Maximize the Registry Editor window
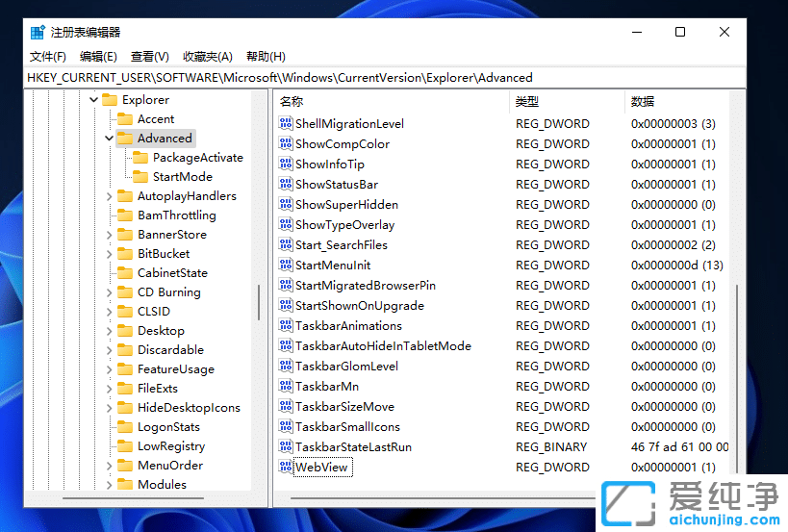This screenshot has width=788, height=532. click(680, 32)
